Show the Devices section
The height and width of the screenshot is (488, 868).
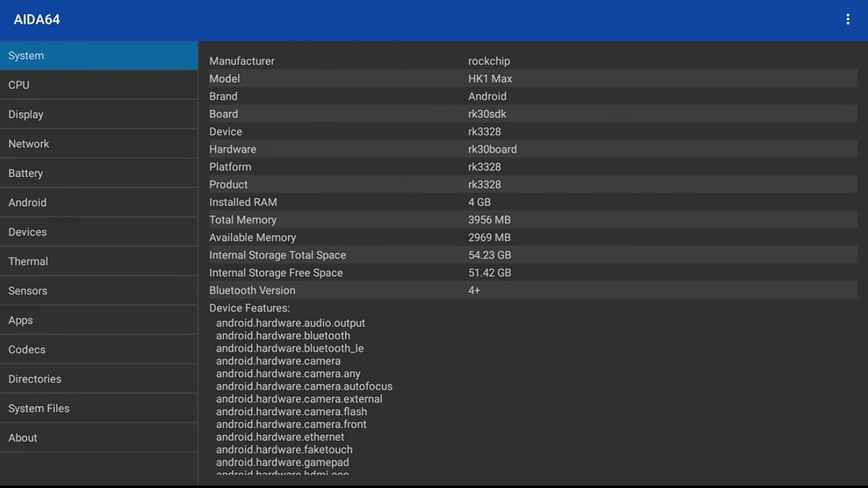pyautogui.click(x=98, y=232)
